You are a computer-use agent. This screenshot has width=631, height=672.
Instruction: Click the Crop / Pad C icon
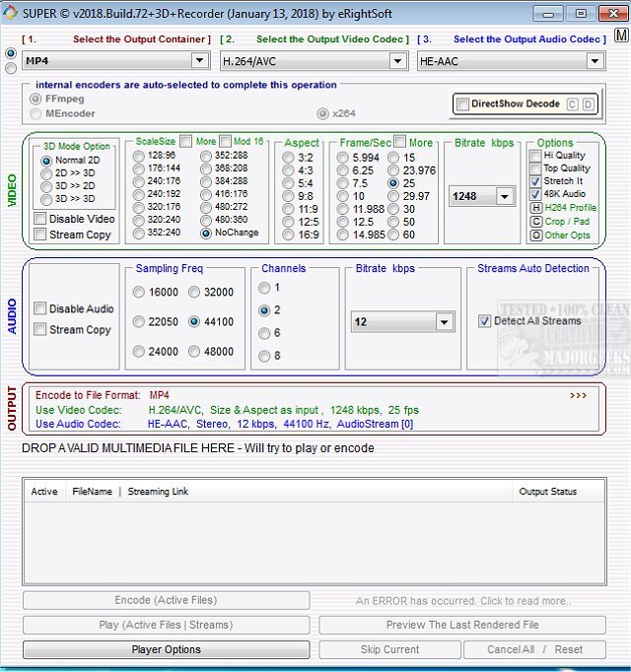[x=535, y=222]
